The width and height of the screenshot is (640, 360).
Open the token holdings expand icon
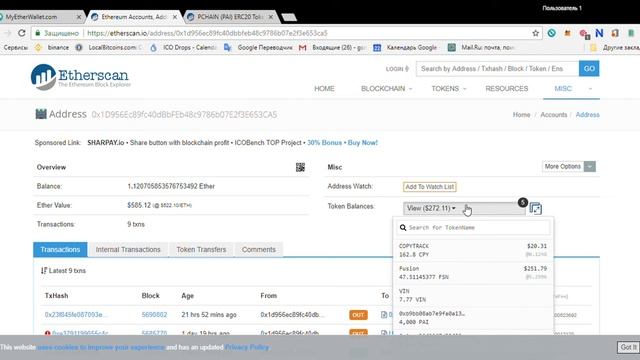pyautogui.click(x=536, y=209)
